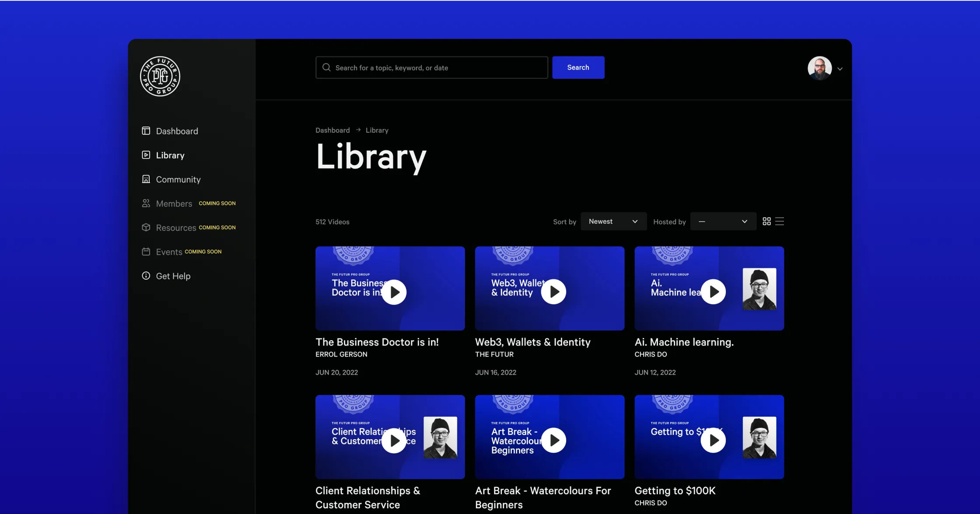980x514 pixels.
Task: Click the JUN 12, 2022 date
Action: [655, 372]
